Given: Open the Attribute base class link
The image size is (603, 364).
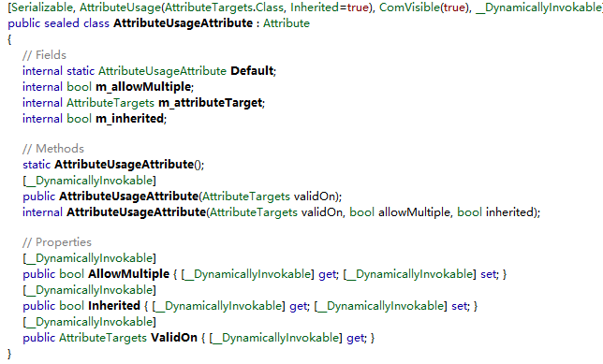Looking at the screenshot, I should 287,23.
